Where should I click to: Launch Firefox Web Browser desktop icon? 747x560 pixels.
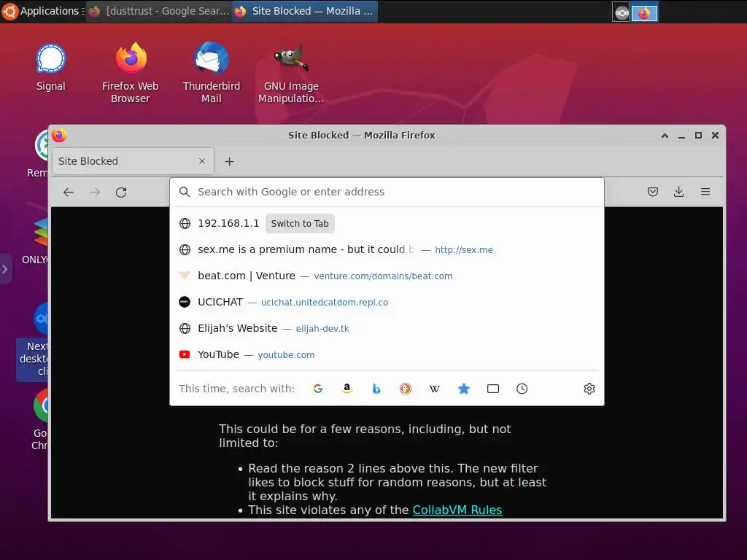[131, 72]
